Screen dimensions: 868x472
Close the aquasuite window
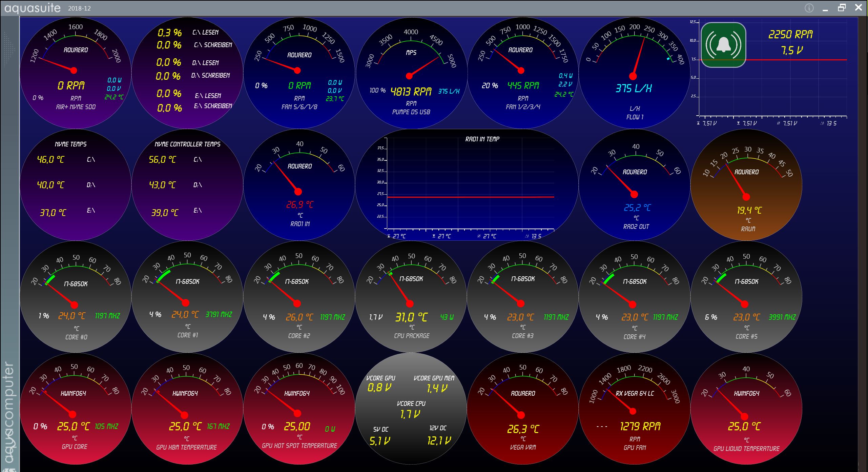coord(858,8)
